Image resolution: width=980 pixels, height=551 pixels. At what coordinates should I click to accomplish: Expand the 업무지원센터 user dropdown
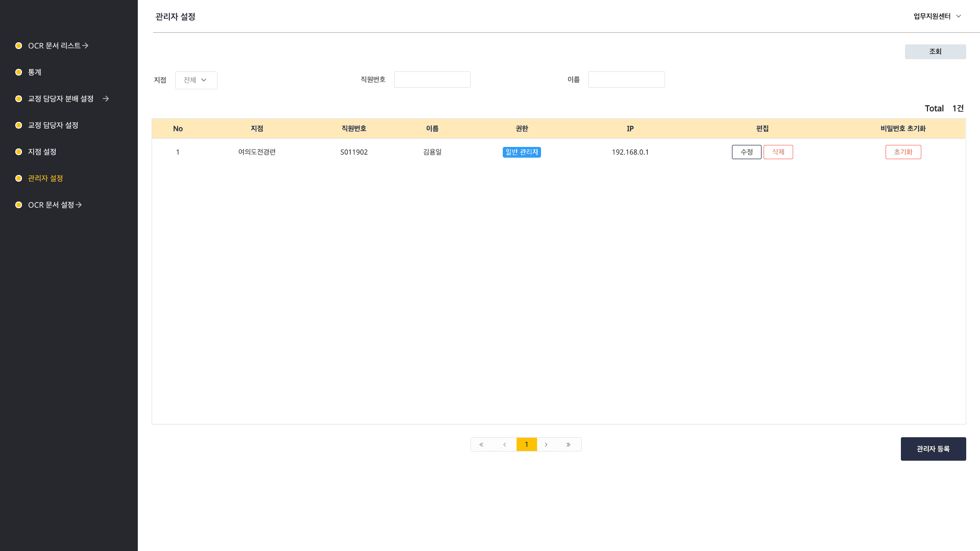(x=937, y=16)
